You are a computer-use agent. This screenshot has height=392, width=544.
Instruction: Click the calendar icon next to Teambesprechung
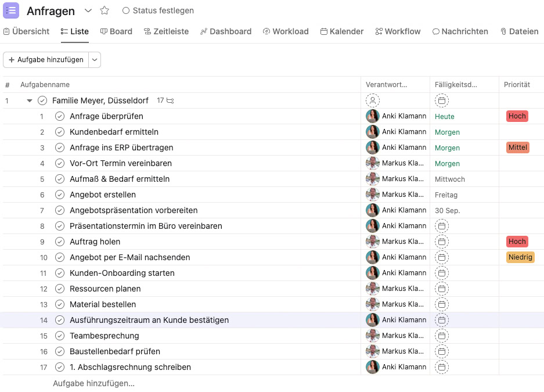pos(442,336)
